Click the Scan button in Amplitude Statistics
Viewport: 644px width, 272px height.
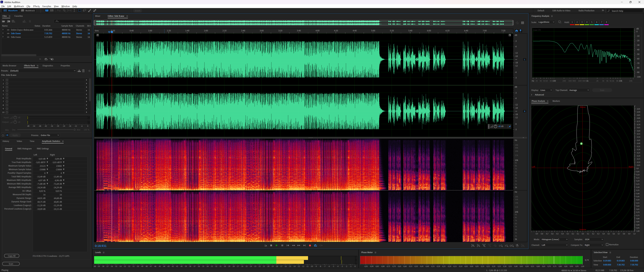coord(11,264)
